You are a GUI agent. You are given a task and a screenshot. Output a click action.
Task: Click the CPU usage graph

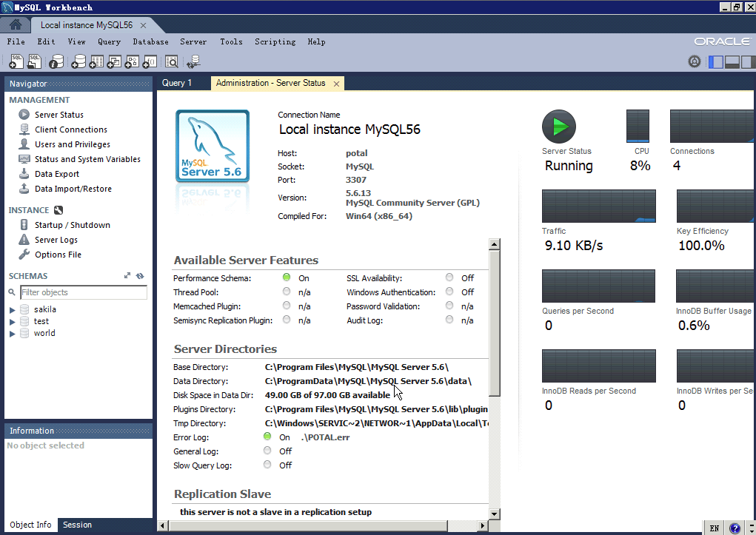[638, 126]
